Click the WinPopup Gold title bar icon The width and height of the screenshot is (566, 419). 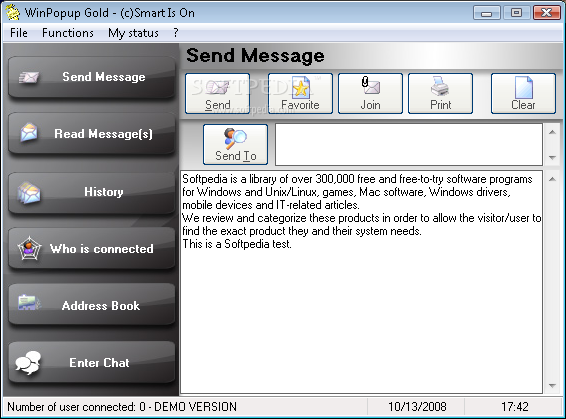(13, 13)
